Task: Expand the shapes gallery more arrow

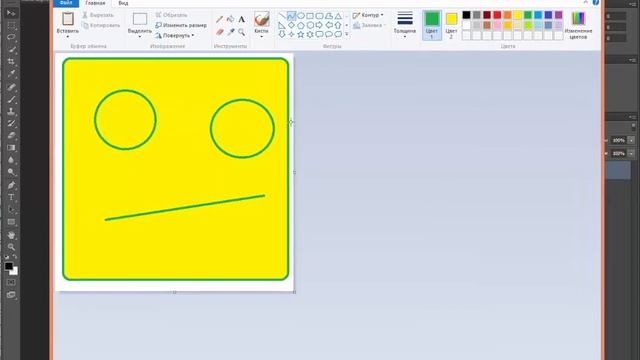Action: [x=347, y=35]
